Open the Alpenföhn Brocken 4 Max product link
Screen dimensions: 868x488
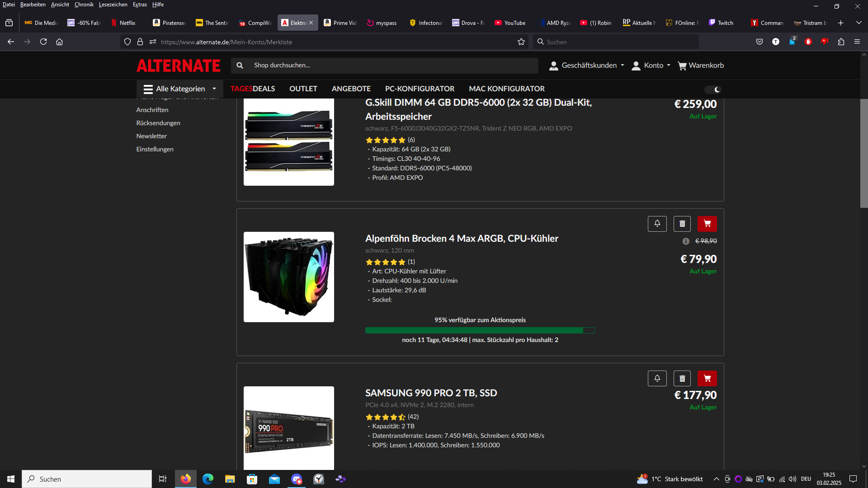pyautogui.click(x=462, y=239)
